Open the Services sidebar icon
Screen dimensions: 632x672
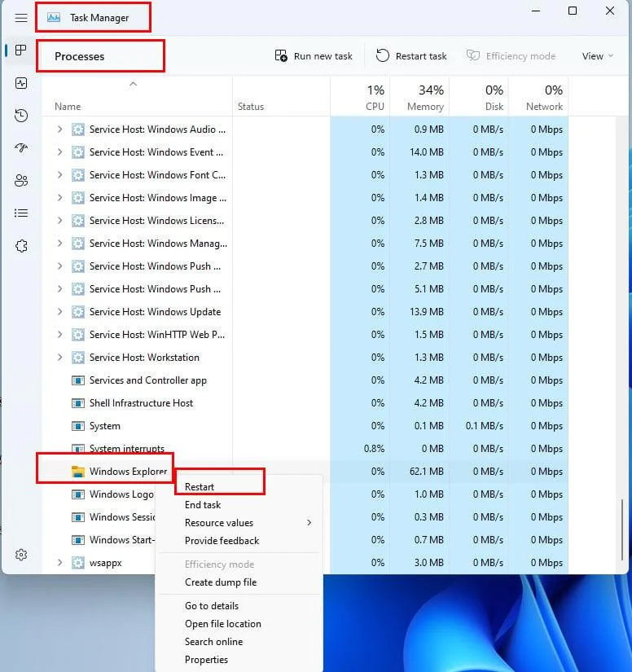pos(21,245)
